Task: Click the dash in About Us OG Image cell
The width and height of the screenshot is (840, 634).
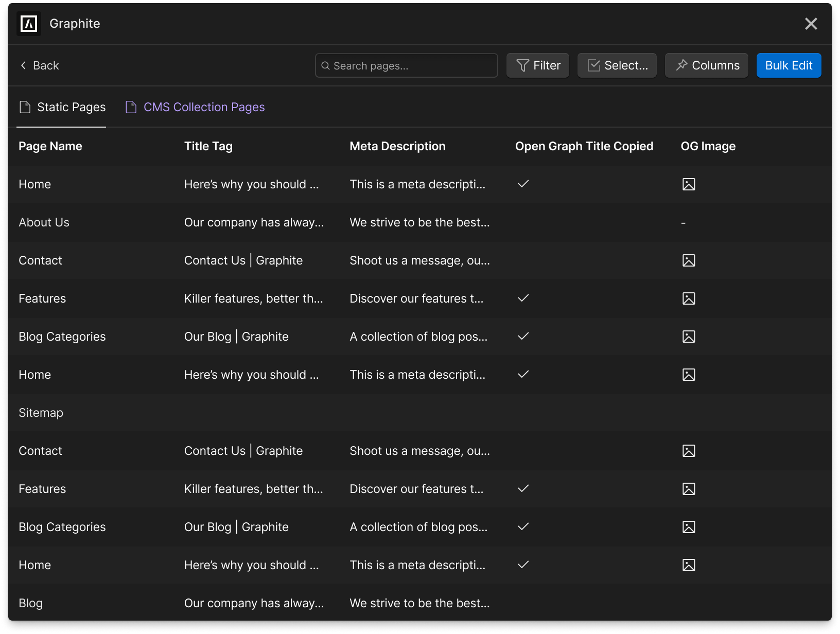Action: pos(683,223)
